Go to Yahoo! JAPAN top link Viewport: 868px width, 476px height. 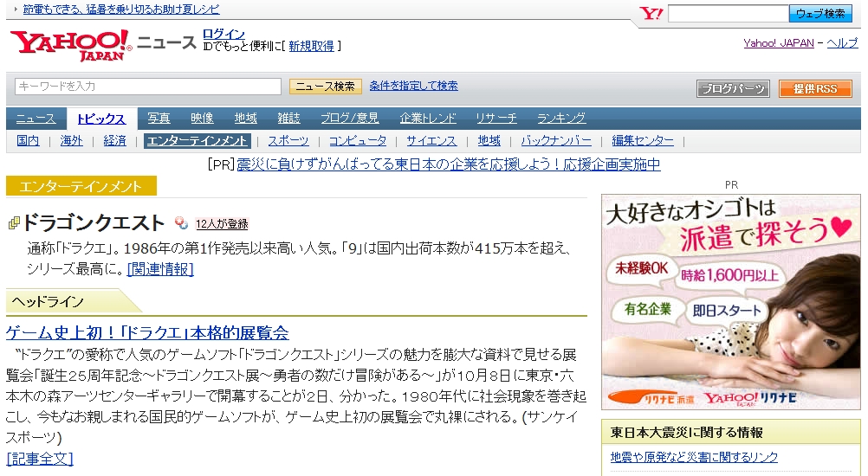pyautogui.click(x=778, y=43)
